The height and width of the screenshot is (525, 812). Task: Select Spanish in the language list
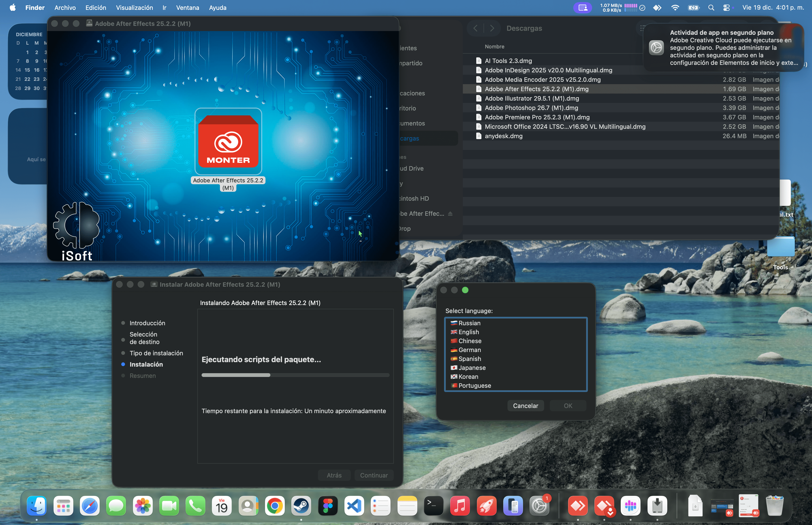pos(469,359)
